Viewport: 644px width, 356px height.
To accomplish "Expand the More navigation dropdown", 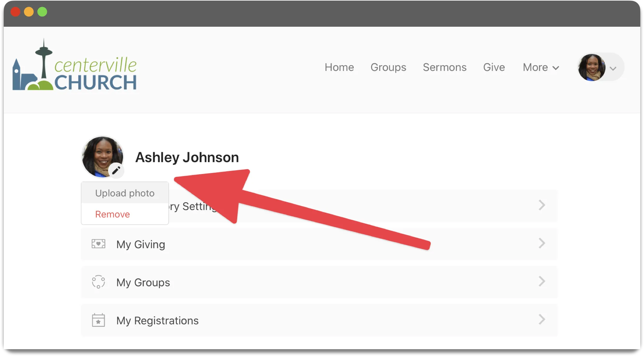I will (x=541, y=67).
